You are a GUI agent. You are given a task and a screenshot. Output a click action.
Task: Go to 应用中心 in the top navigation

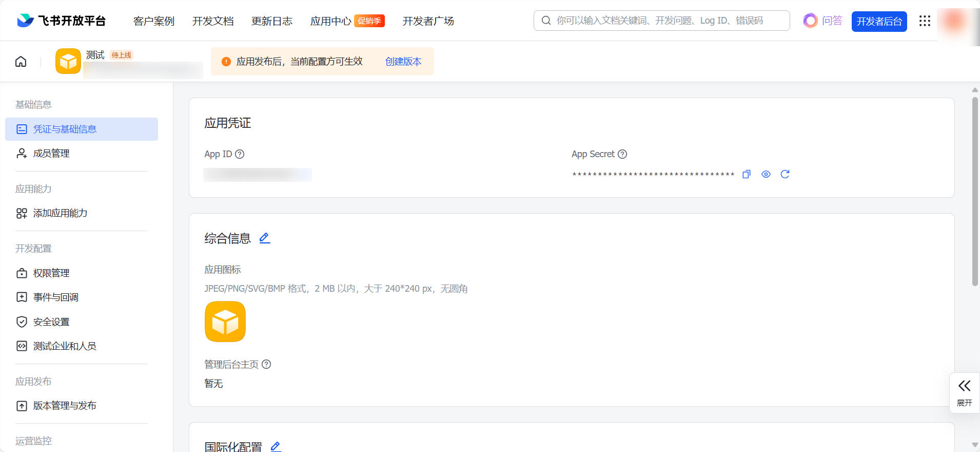(x=331, y=21)
